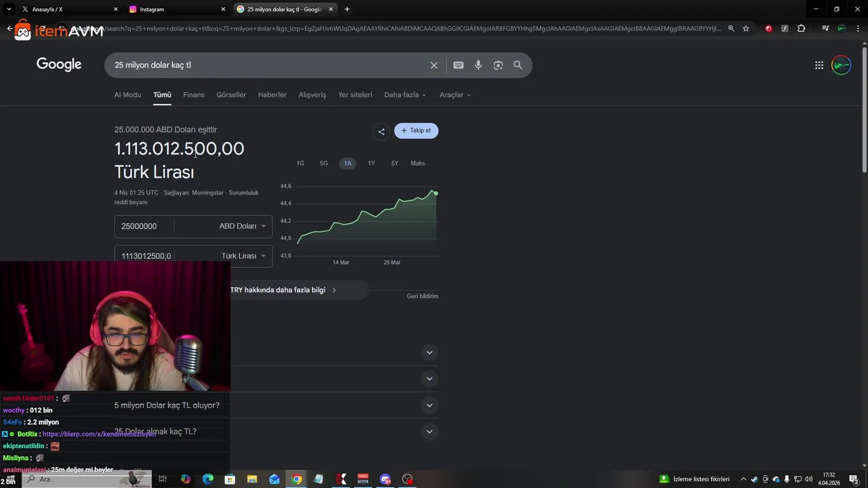Click the 25000000 amount input field
The image size is (868, 488).
click(x=144, y=226)
